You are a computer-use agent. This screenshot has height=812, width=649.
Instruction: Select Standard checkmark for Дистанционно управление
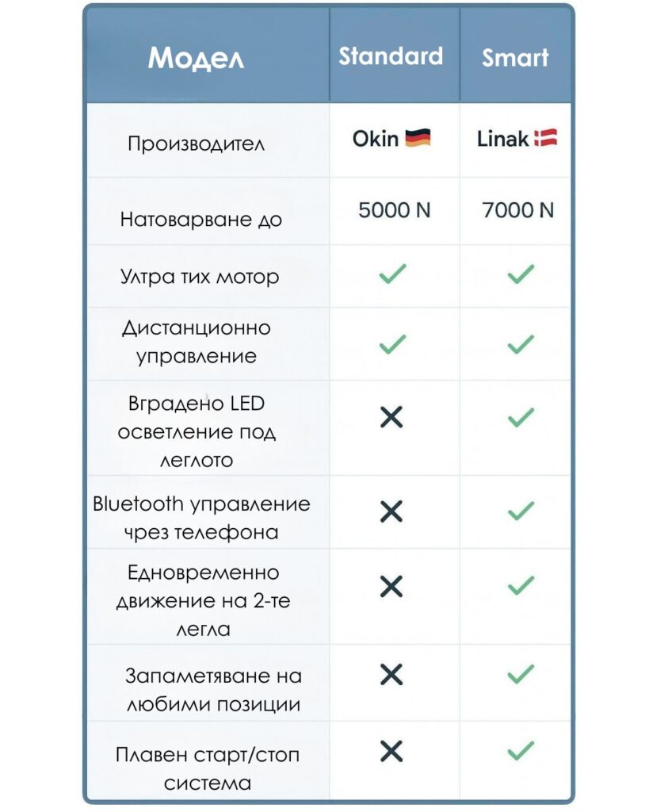[392, 344]
